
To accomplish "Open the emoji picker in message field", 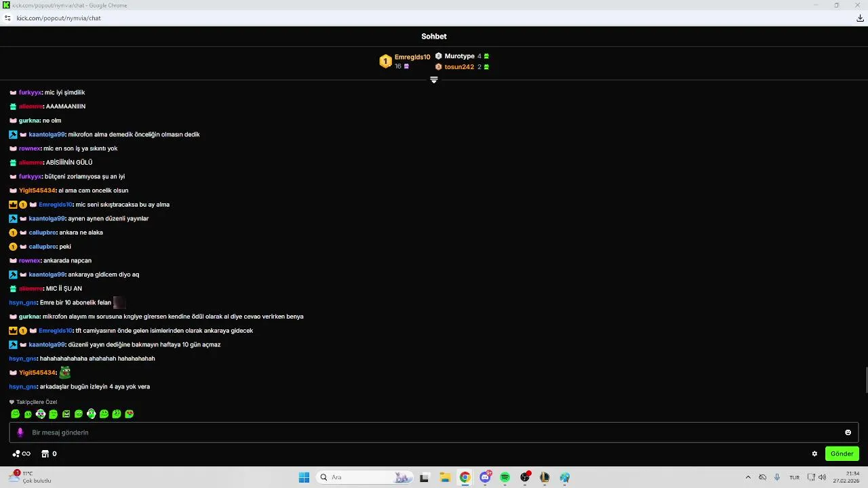I will (848, 432).
